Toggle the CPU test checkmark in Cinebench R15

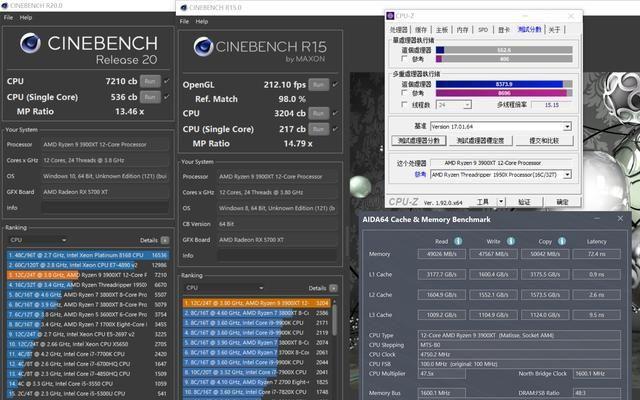click(335, 113)
